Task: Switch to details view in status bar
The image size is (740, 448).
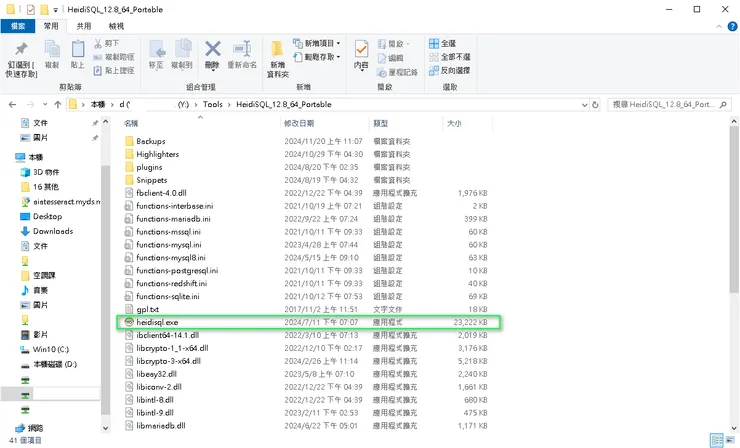Action: pos(717,440)
